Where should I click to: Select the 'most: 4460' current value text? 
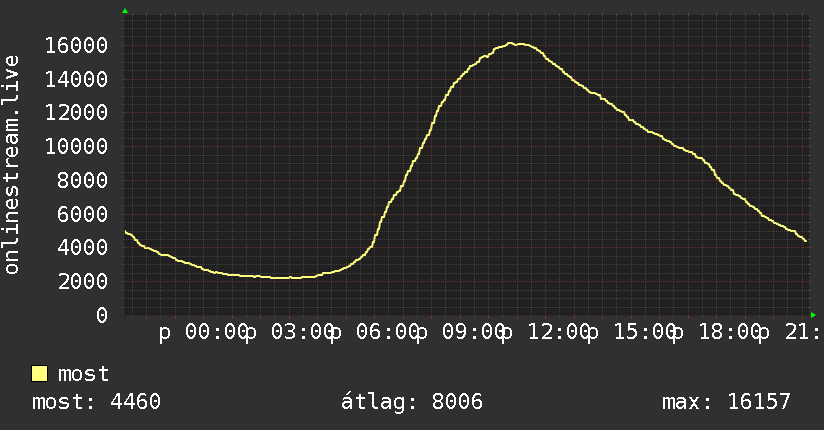click(96, 402)
